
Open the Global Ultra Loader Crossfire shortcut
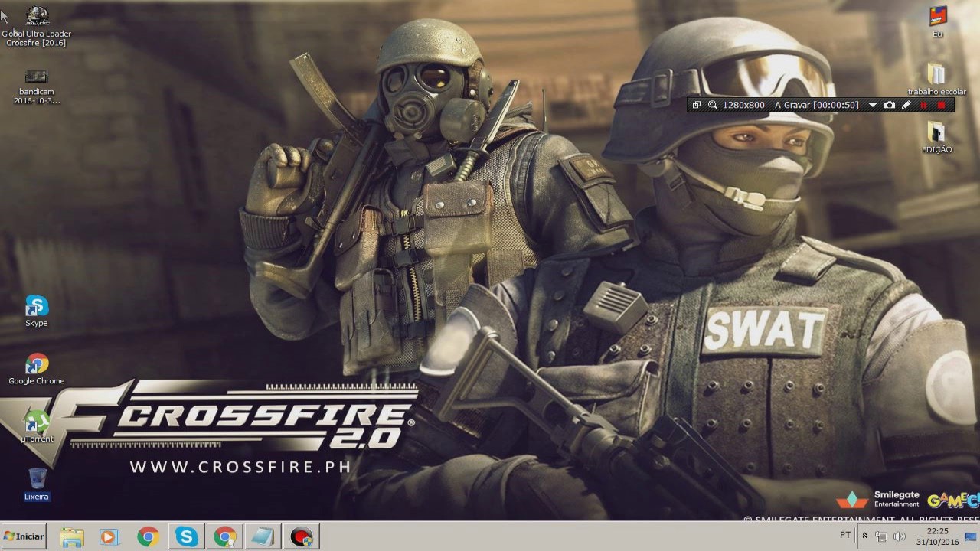tap(36, 26)
